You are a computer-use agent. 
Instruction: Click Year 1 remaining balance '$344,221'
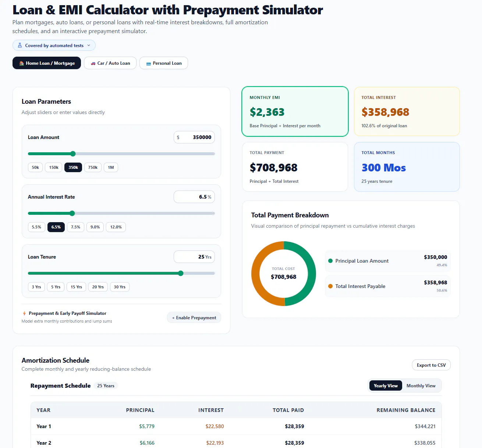tap(425, 426)
